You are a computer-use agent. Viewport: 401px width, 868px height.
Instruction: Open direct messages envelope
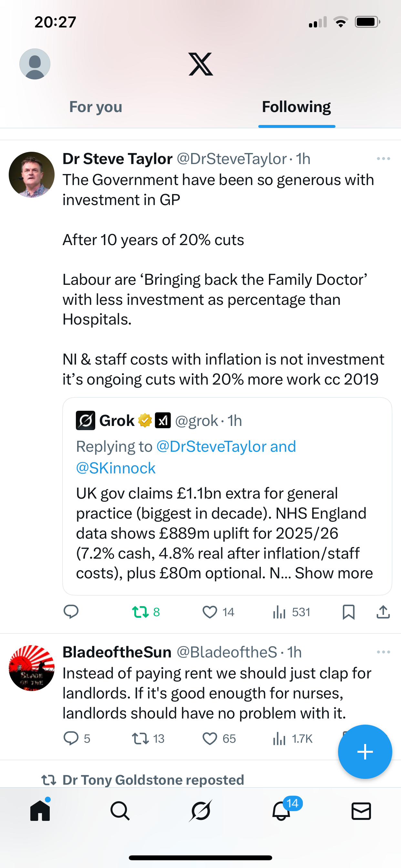[361, 811]
